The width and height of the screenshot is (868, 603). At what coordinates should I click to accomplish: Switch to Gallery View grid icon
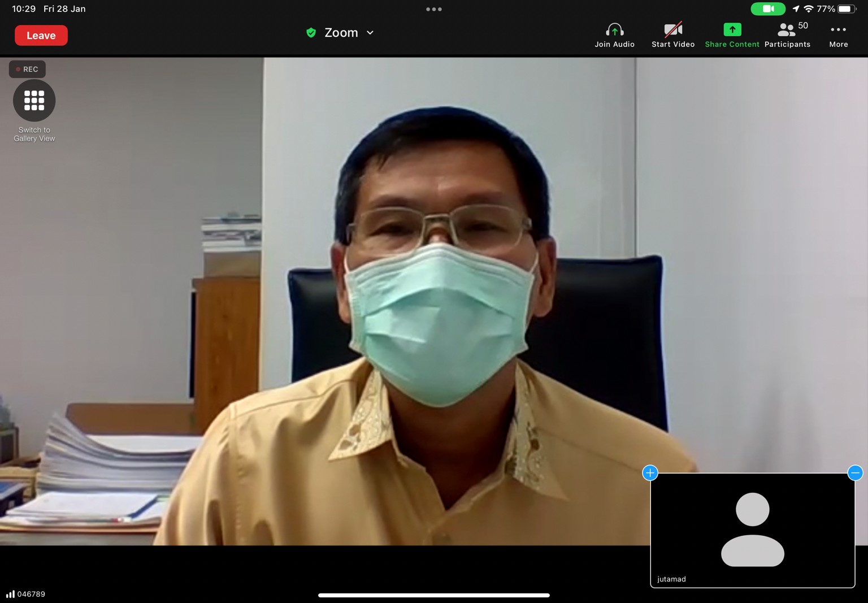pyautogui.click(x=34, y=101)
